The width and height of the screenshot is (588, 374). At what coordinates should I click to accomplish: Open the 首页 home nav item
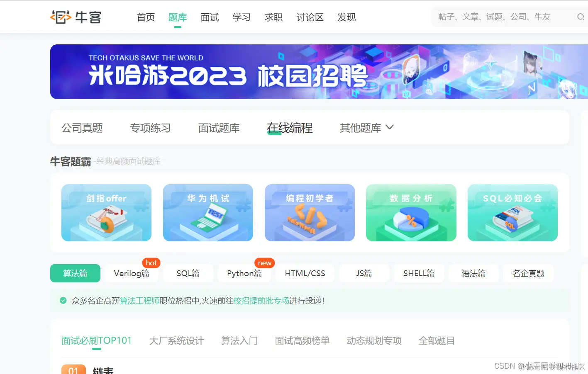click(146, 17)
